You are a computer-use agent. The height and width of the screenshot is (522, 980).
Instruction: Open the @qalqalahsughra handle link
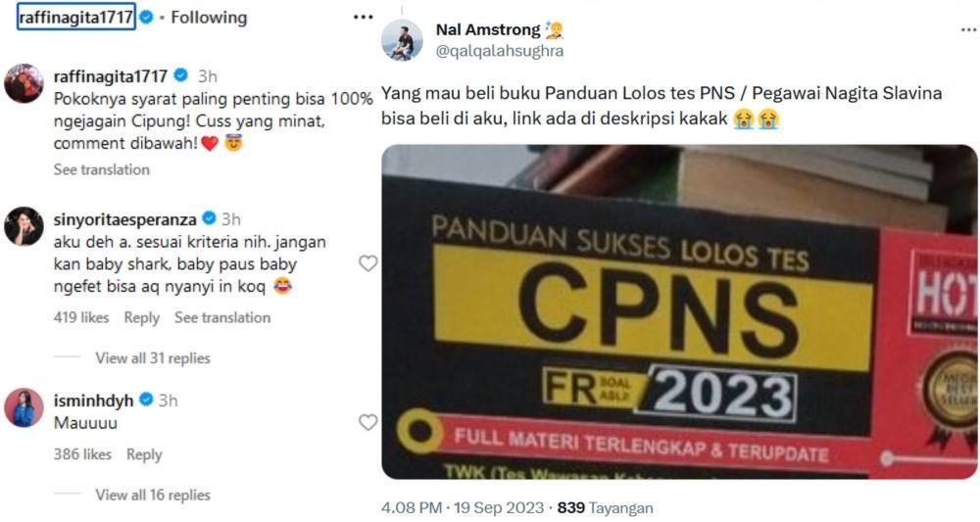pos(500,51)
